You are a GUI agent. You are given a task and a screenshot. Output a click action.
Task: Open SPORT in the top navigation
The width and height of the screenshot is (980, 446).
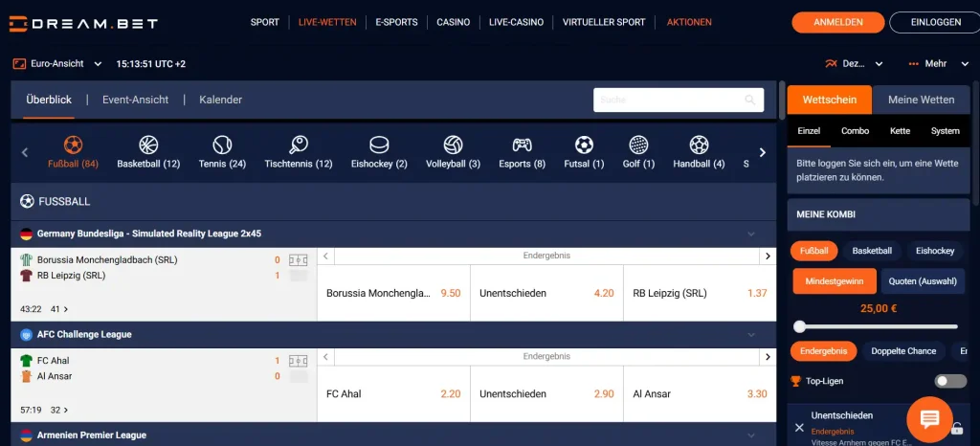click(x=265, y=22)
